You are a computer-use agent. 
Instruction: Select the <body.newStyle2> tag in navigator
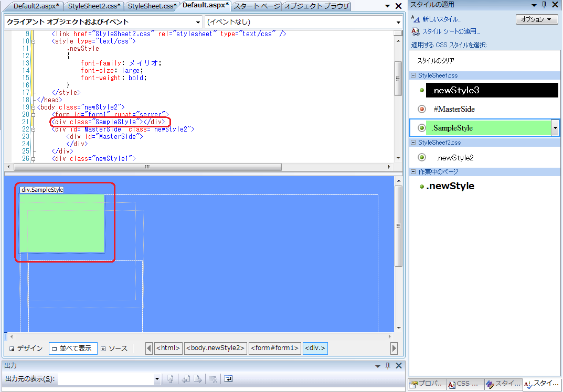coord(216,348)
